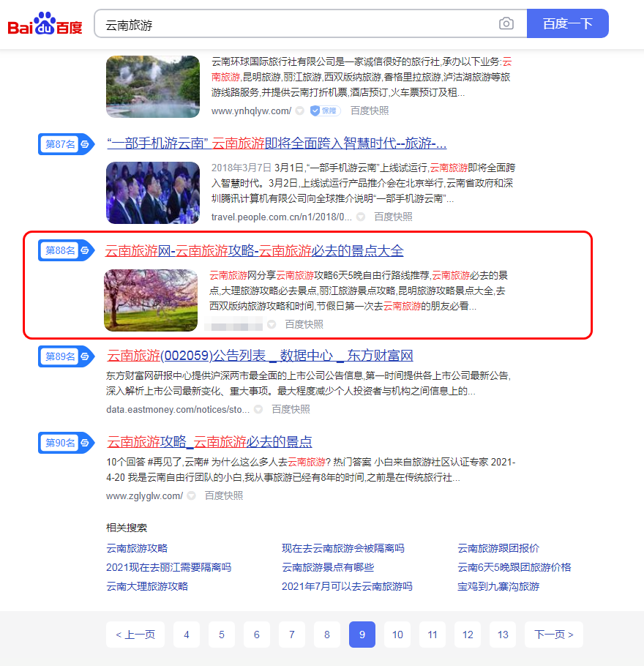Click the 百度一下 search button
The height and width of the screenshot is (666, 644).
(x=567, y=23)
